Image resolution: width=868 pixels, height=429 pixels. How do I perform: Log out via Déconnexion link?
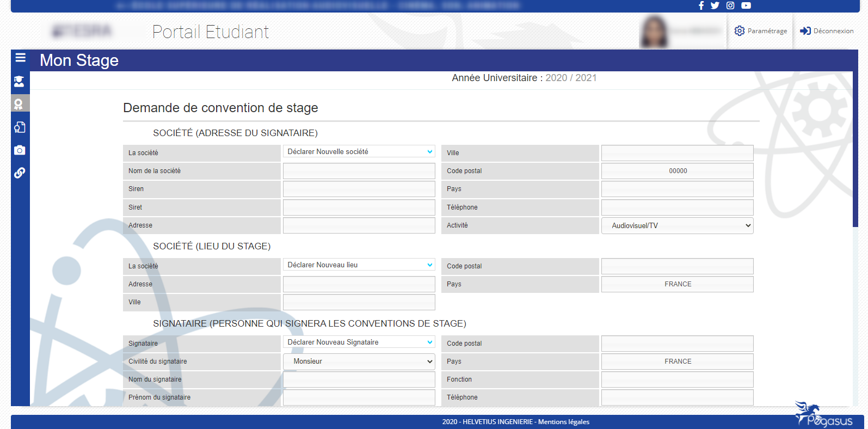tap(827, 31)
